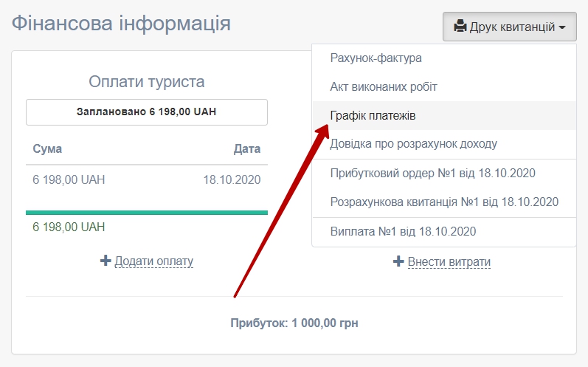This screenshot has width=588, height=367.
Task: Click the plus icon beside Внести витрати
Action: (x=398, y=261)
